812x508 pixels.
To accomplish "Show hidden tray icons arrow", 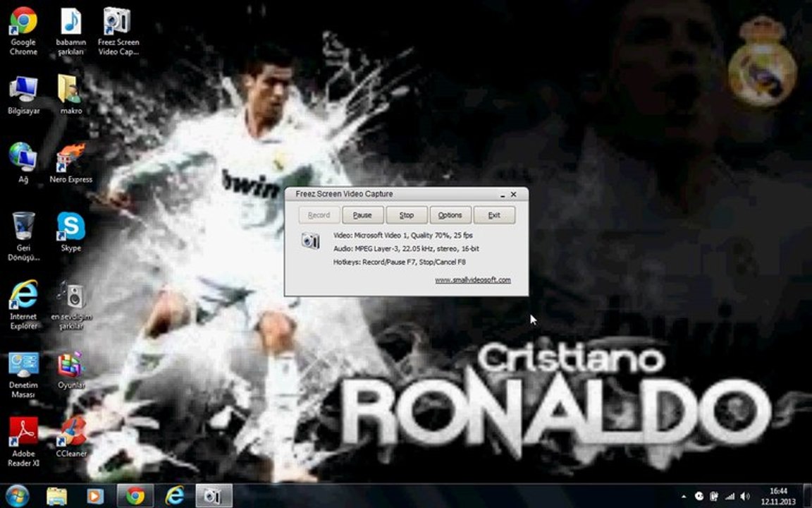I will pos(684,497).
